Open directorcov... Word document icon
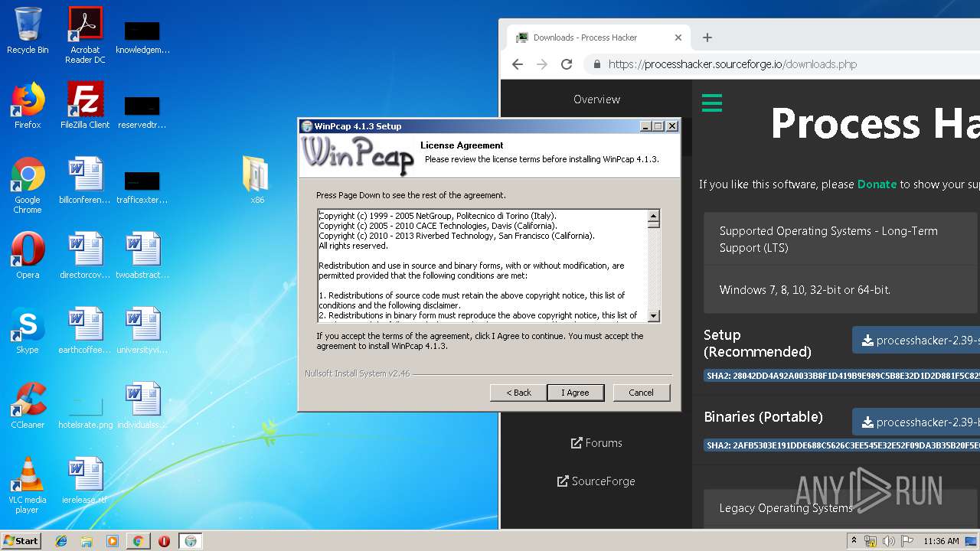 (85, 256)
